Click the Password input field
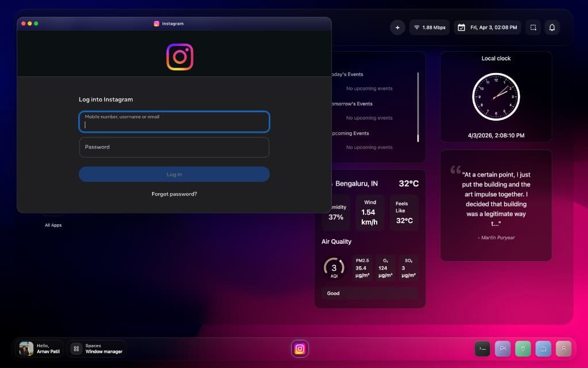Image resolution: width=588 pixels, height=368 pixels. click(x=174, y=147)
